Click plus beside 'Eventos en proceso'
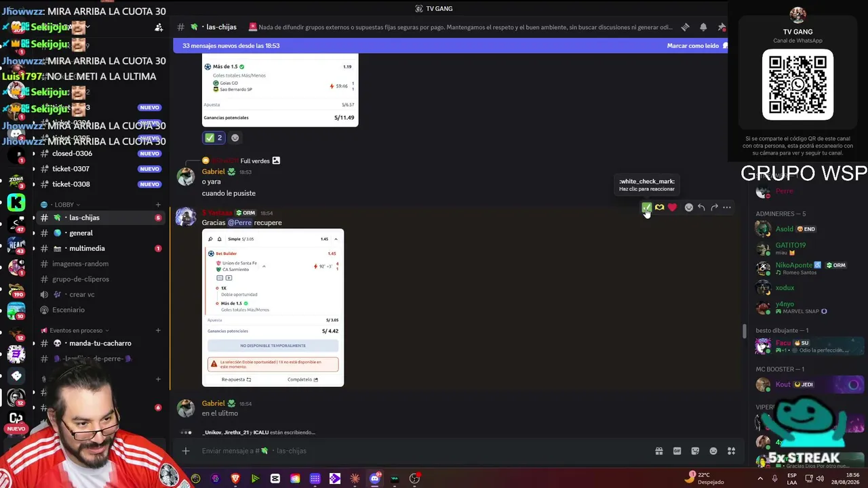This screenshot has width=868, height=488. coord(158,331)
